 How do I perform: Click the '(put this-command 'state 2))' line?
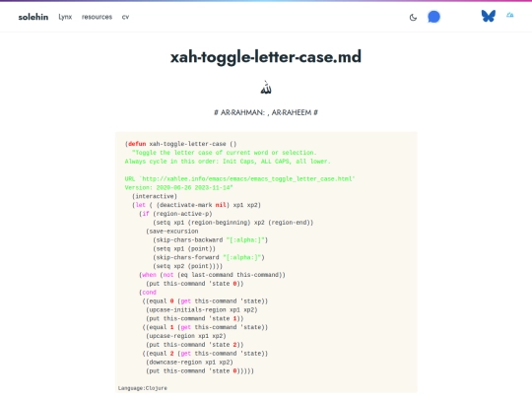tap(195, 345)
